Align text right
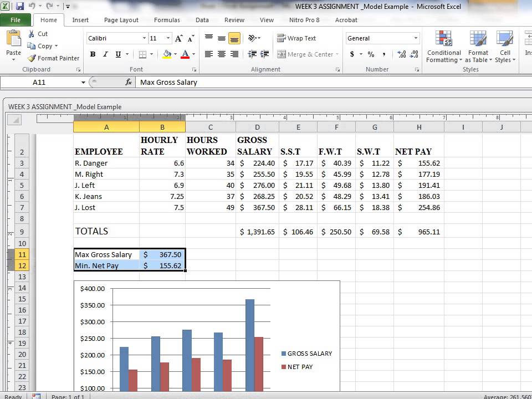The image size is (532, 399). tap(234, 54)
